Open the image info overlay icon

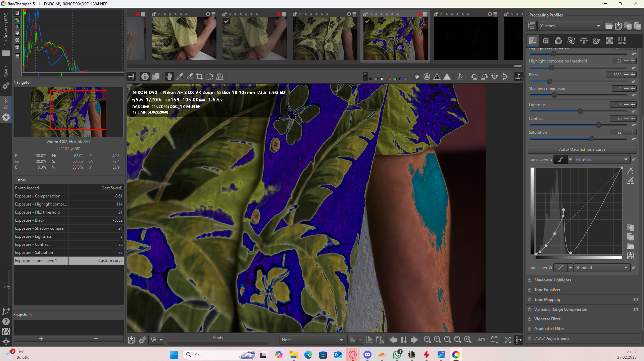click(x=145, y=77)
